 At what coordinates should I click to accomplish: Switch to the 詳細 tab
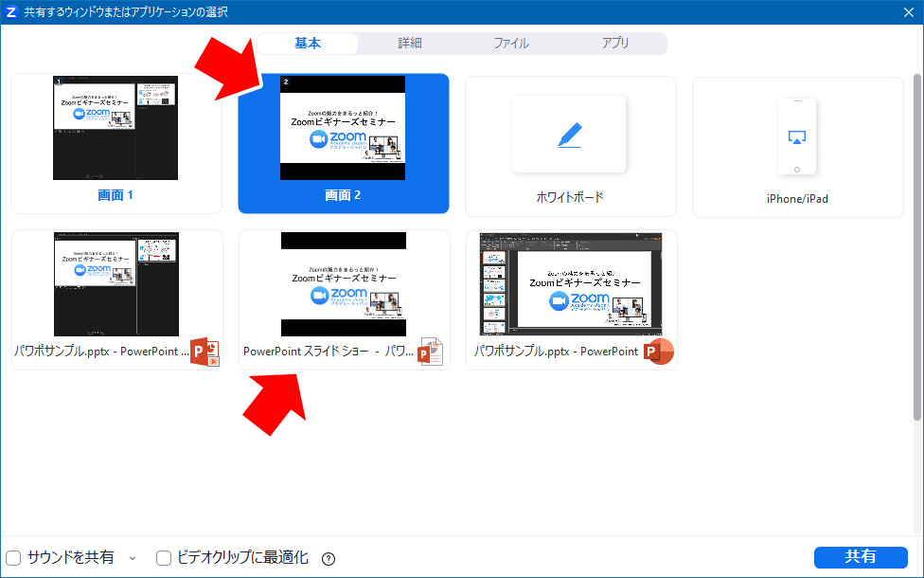pyautogui.click(x=410, y=44)
